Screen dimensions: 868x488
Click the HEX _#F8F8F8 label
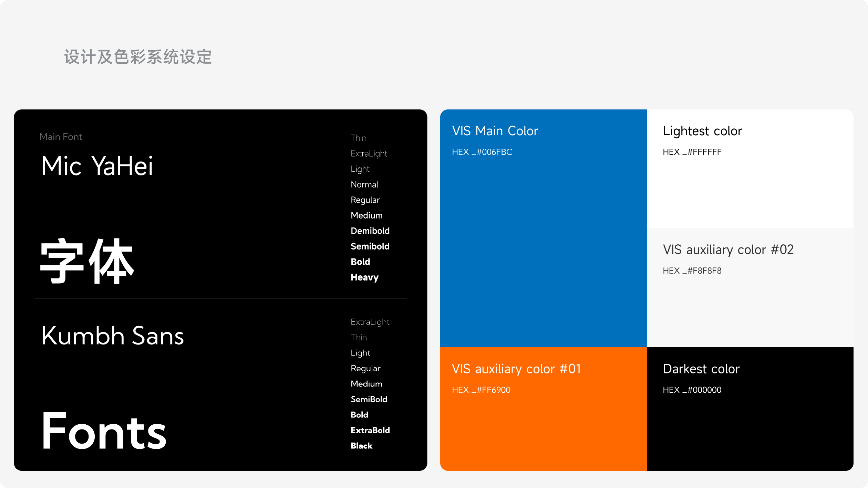[x=692, y=271]
